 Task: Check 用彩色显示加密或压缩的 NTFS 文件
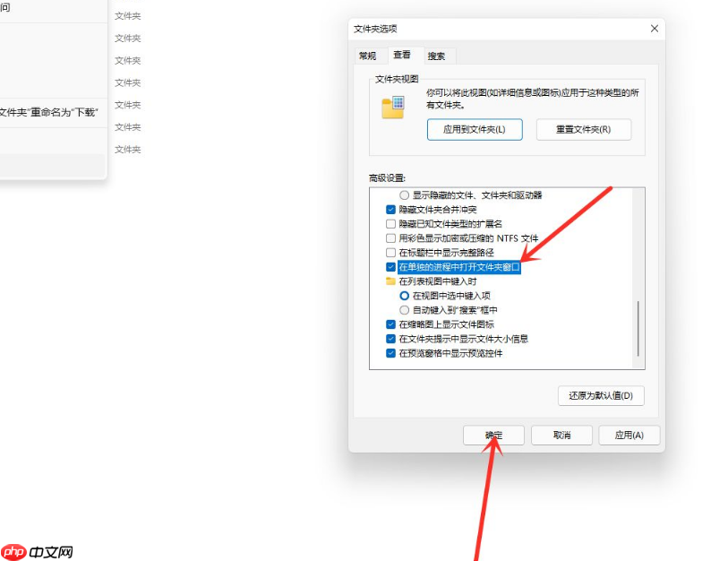[390, 237]
